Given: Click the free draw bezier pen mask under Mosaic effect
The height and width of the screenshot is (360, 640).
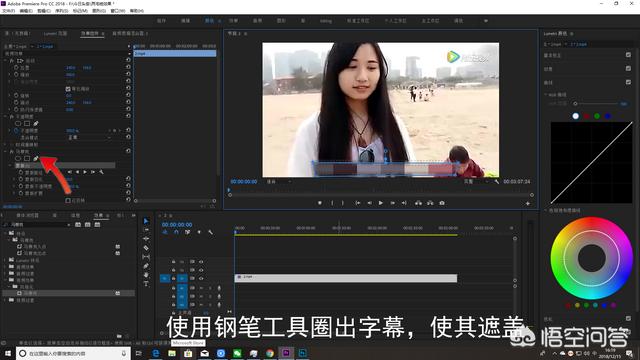Looking at the screenshot, I should coord(36,158).
